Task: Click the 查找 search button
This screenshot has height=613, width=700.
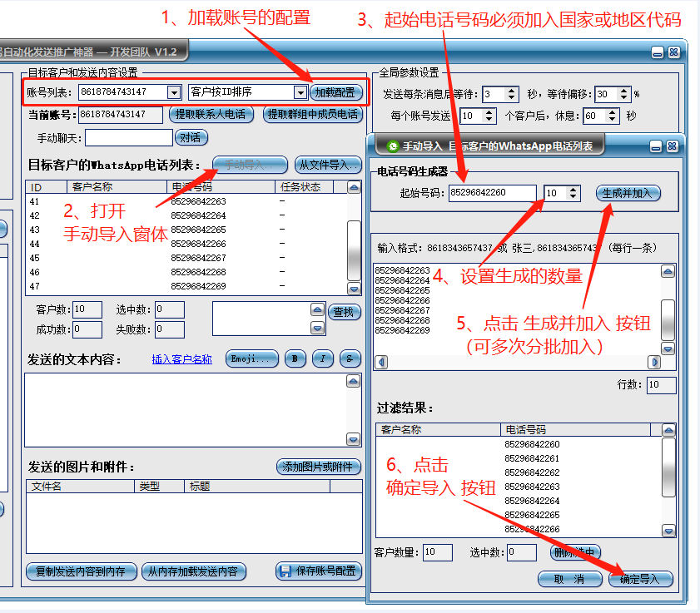Action: click(x=344, y=312)
